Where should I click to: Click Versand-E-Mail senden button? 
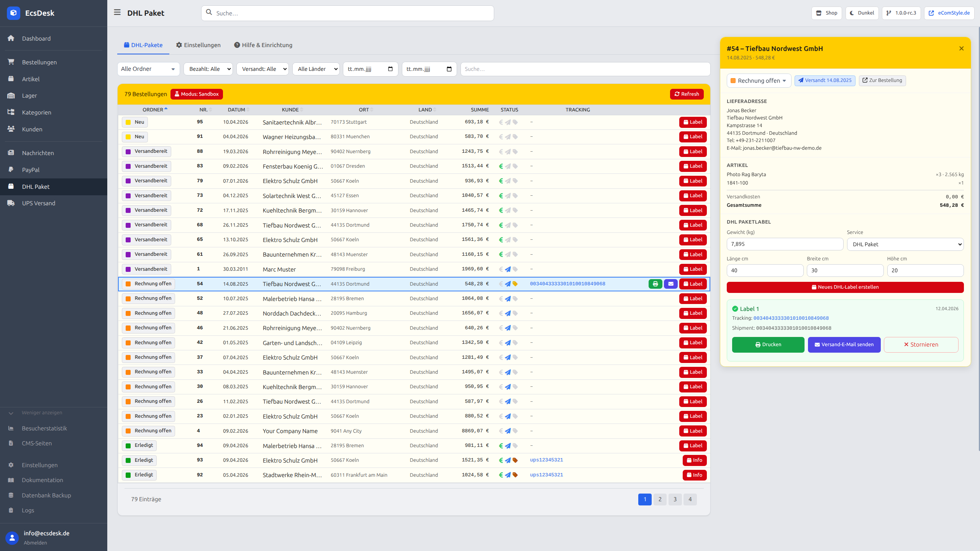[x=844, y=345]
